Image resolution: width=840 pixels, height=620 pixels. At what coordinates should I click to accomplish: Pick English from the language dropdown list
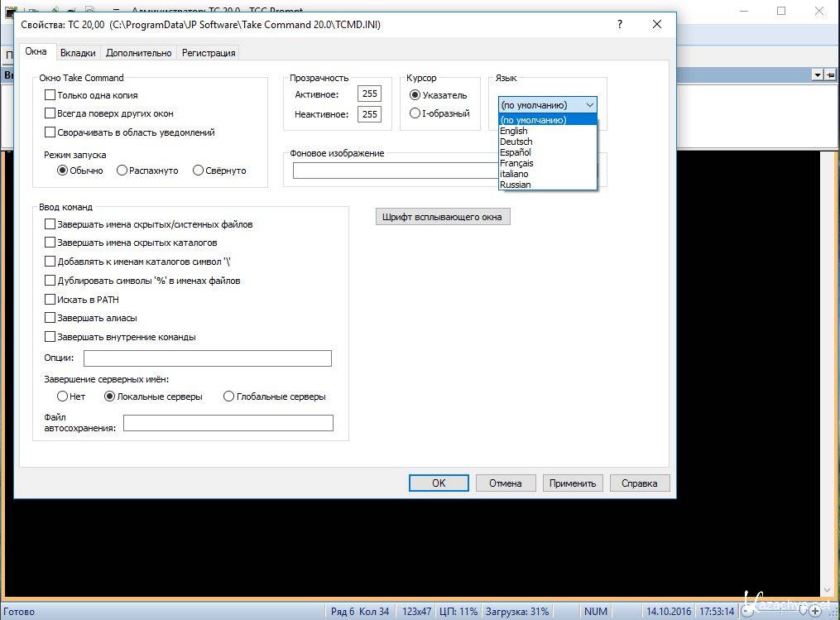pyautogui.click(x=513, y=131)
